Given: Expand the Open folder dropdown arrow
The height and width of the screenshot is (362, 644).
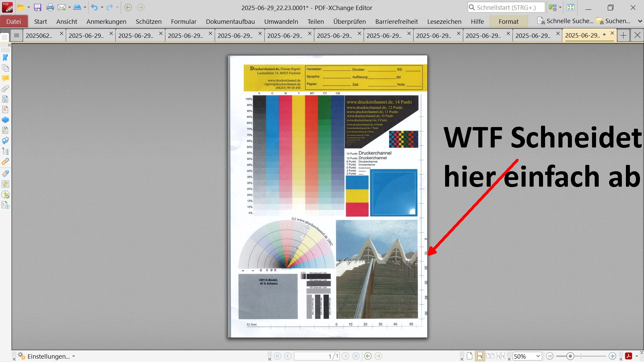Looking at the screenshot, I should click(29, 7).
